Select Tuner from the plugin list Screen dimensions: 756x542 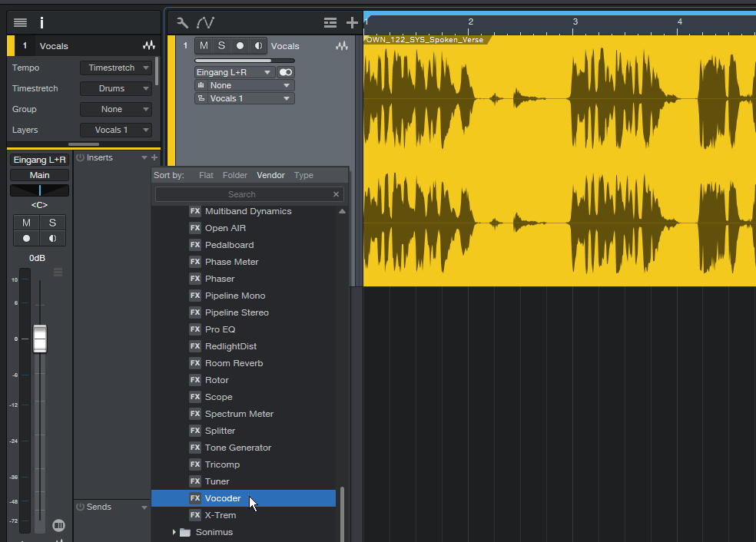coord(217,481)
